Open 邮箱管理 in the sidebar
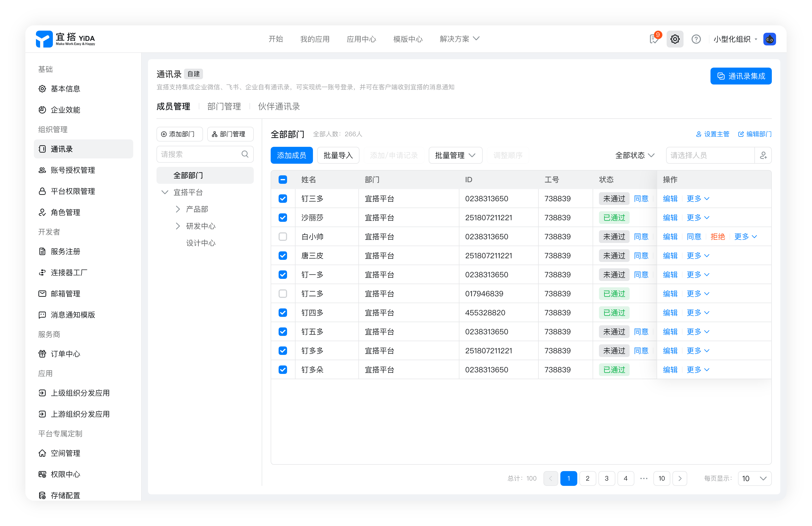Image resolution: width=812 pixels, height=526 pixels. point(65,294)
